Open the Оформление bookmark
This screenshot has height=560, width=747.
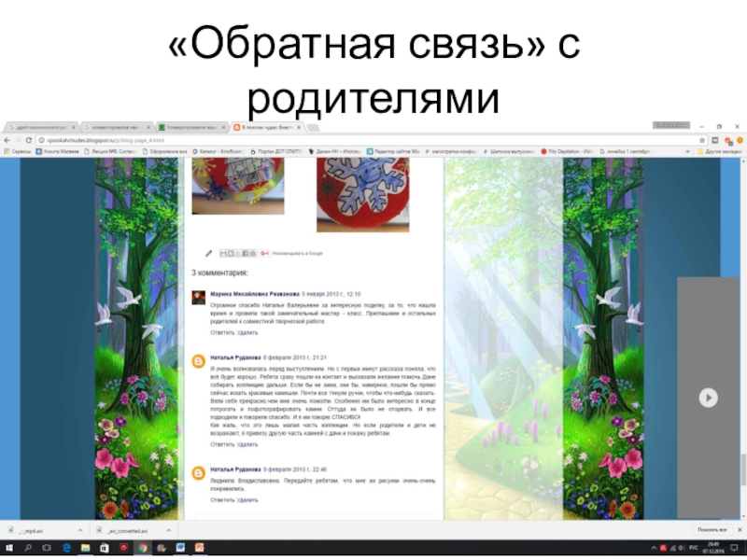(164, 151)
